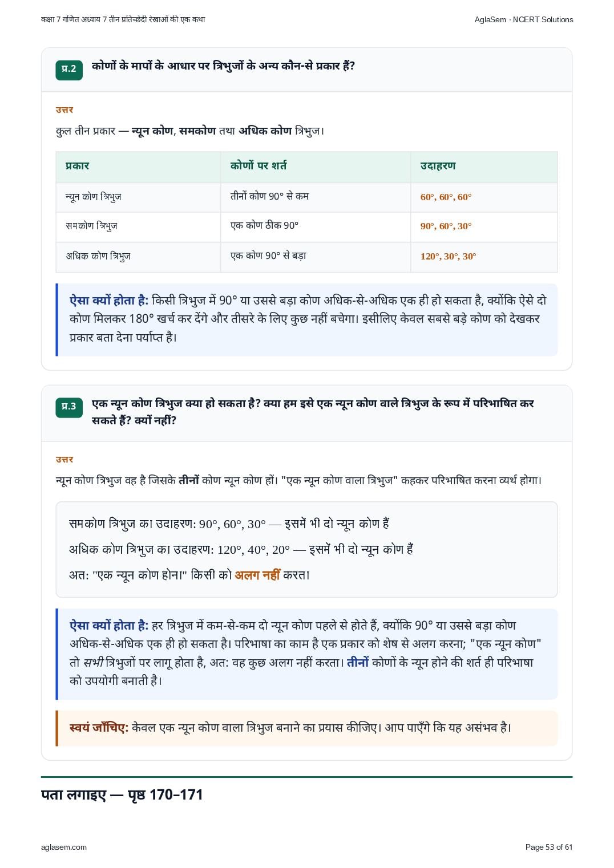Image resolution: width=614 pixels, height=868 pixels.
Task: Click the Page 53 of 61 indicator
Action: [549, 847]
